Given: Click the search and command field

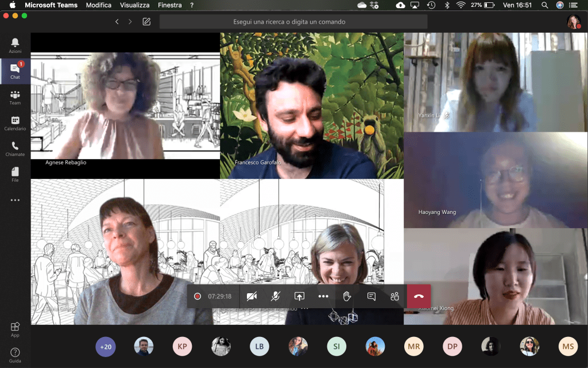Looking at the screenshot, I should 293,22.
